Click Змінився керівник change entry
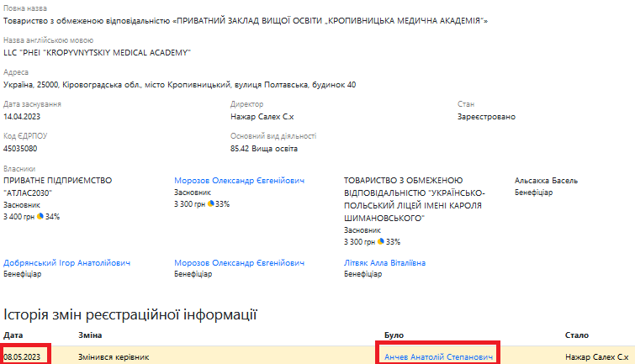Viewport: 635px width, 364px height. [114, 357]
